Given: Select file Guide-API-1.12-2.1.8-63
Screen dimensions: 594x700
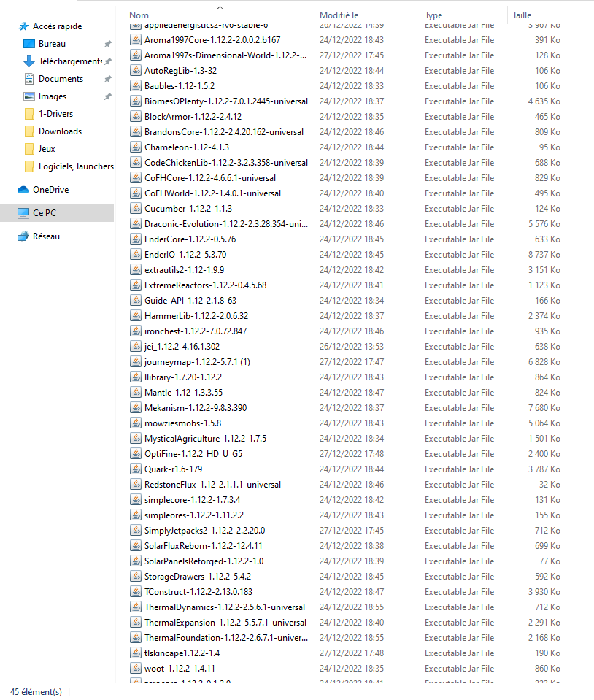Looking at the screenshot, I should pyautogui.click(x=190, y=301).
